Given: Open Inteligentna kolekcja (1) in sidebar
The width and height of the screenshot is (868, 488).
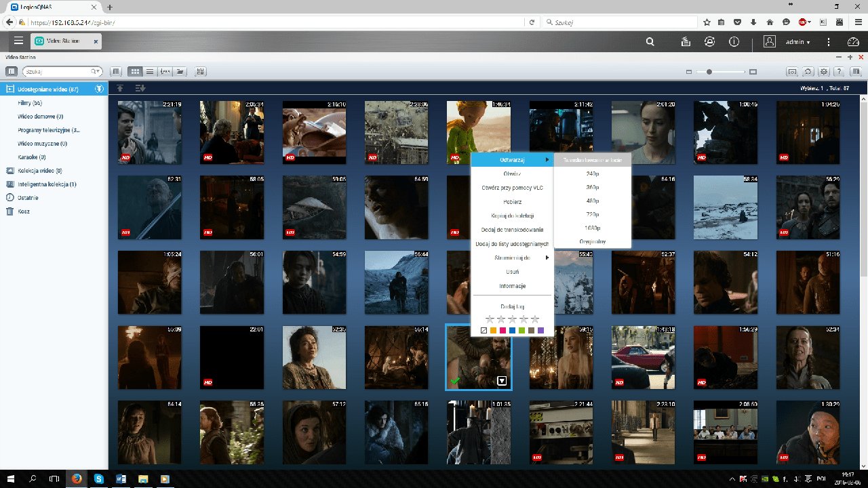Looking at the screenshot, I should [x=47, y=184].
